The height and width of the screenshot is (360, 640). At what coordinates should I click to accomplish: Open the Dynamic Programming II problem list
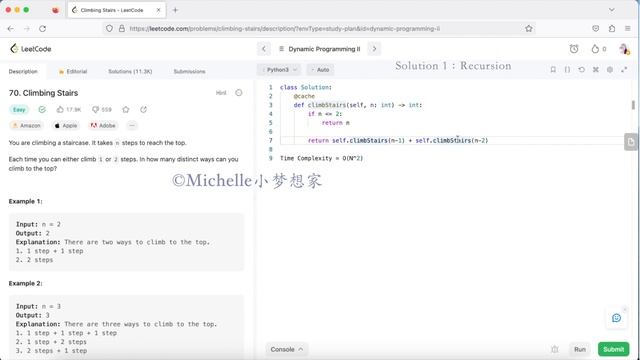pyautogui.click(x=320, y=49)
